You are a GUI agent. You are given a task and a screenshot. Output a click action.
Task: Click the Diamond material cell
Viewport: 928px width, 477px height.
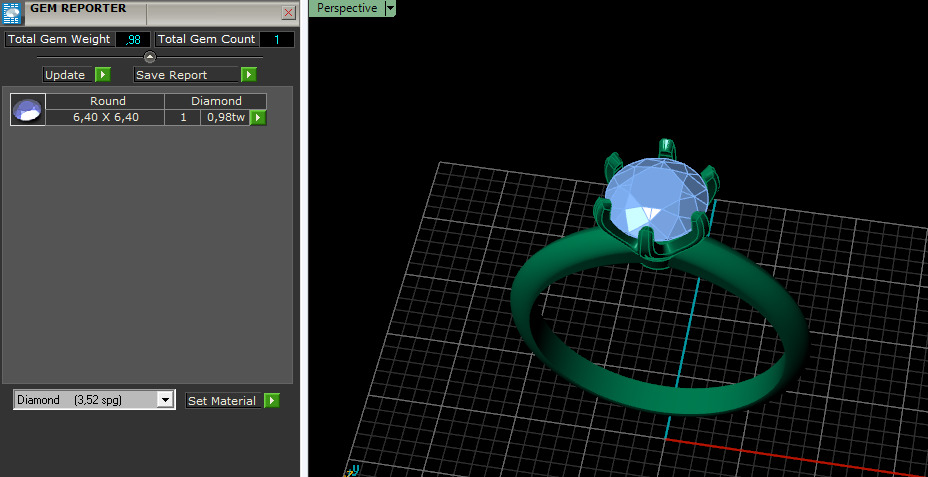[216, 101]
